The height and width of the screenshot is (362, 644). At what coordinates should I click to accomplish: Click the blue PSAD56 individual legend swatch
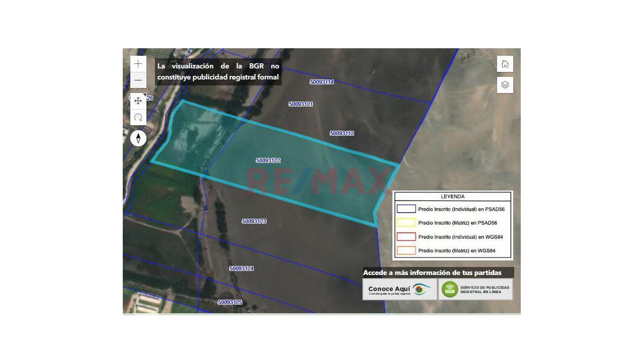tap(406, 209)
